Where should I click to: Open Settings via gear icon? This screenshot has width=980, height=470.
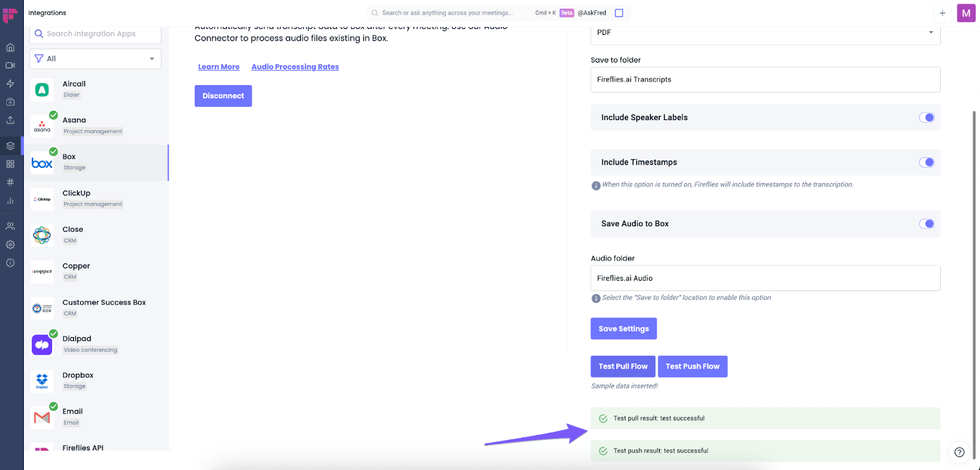(x=10, y=244)
